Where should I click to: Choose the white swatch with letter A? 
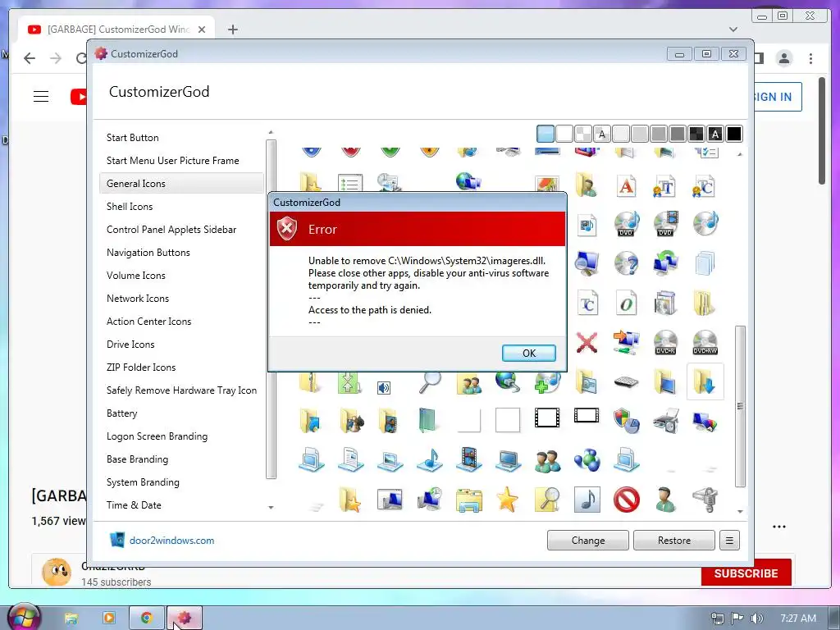602,134
